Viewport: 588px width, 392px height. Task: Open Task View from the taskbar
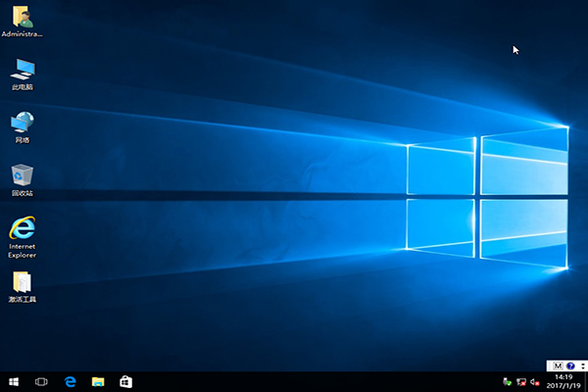coord(42,381)
